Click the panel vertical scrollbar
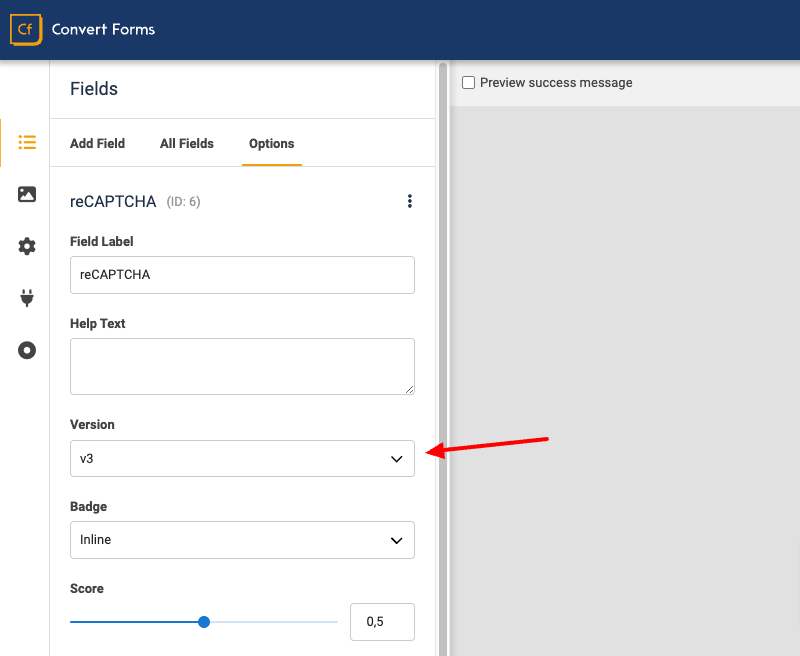 tap(442, 357)
